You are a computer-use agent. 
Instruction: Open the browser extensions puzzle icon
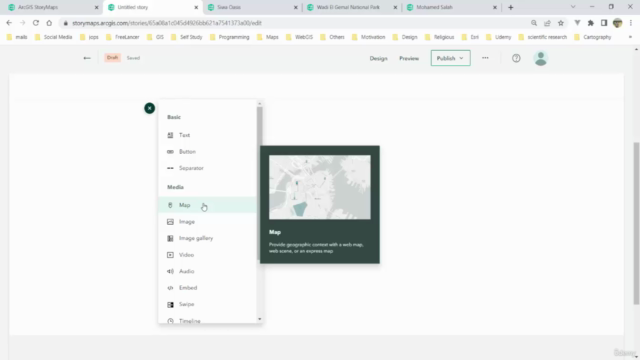tap(591, 23)
